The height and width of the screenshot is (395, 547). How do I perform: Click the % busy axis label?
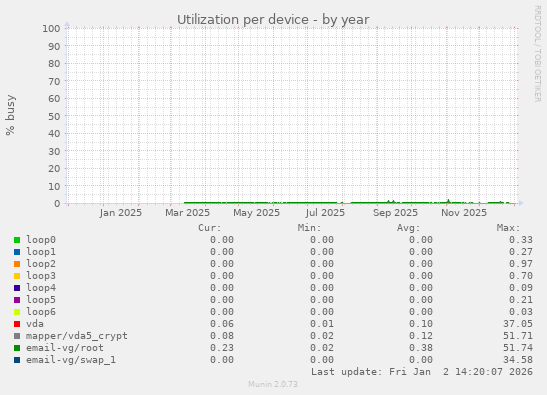pos(10,115)
